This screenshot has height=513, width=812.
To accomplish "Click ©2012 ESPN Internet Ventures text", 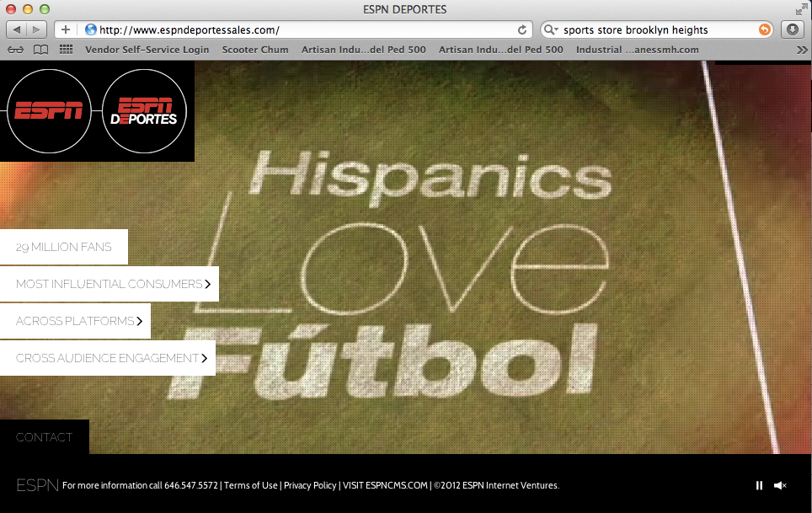I will 497,485.
